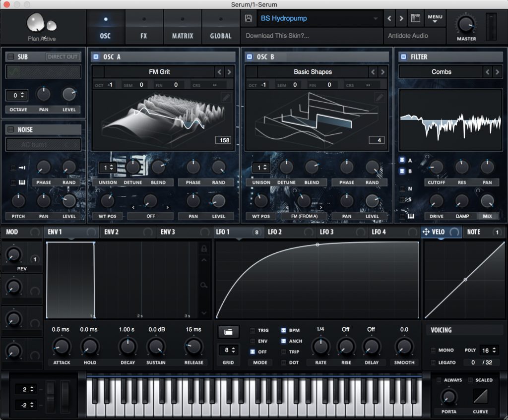Select the LFO 2 tab

273,232
